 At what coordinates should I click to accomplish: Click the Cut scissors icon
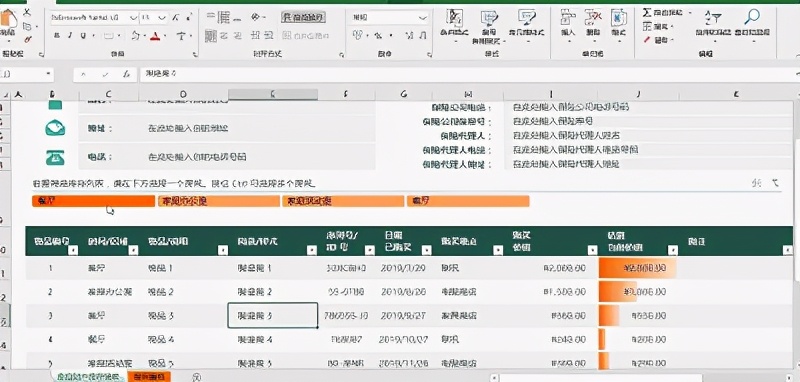coord(27,11)
